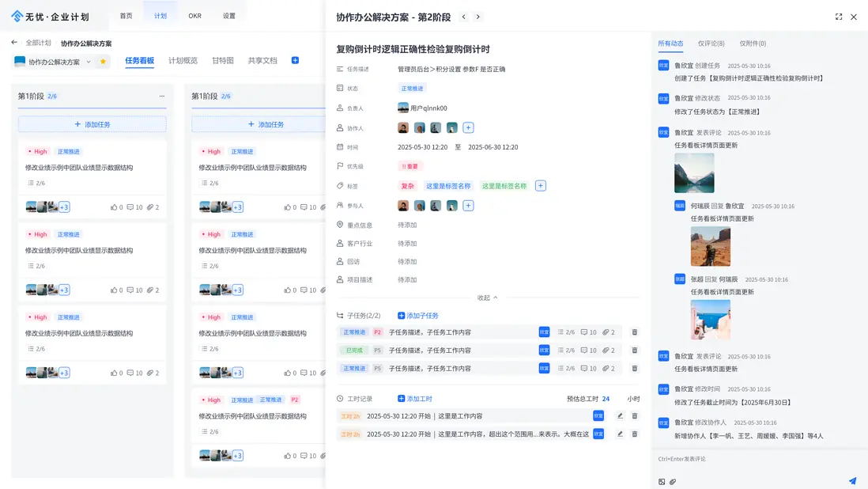Switch to 仅评论(8) activity tab

(711, 44)
